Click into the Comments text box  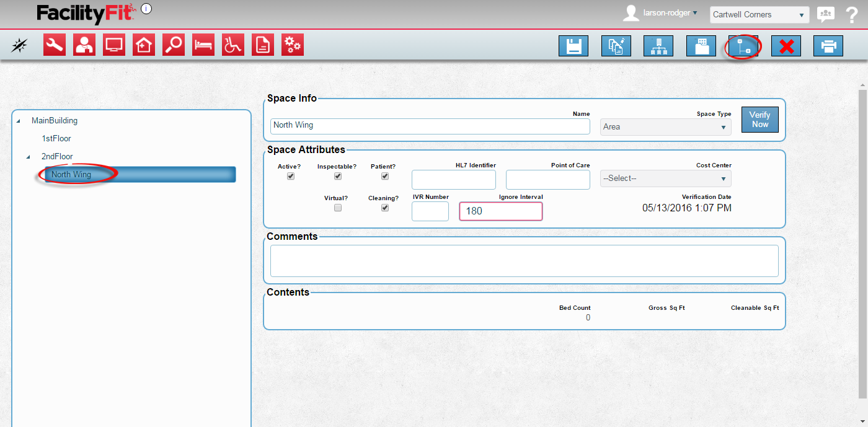(524, 261)
